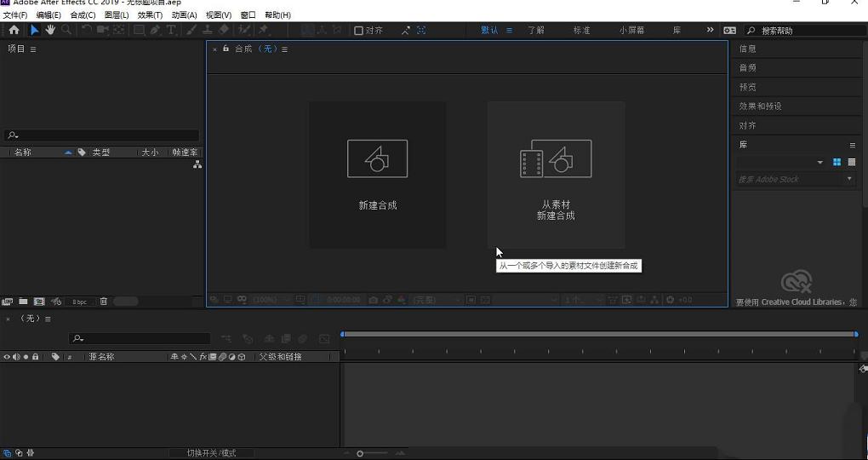Click the 新建合成 button
This screenshot has width=868, height=460.
tap(377, 175)
